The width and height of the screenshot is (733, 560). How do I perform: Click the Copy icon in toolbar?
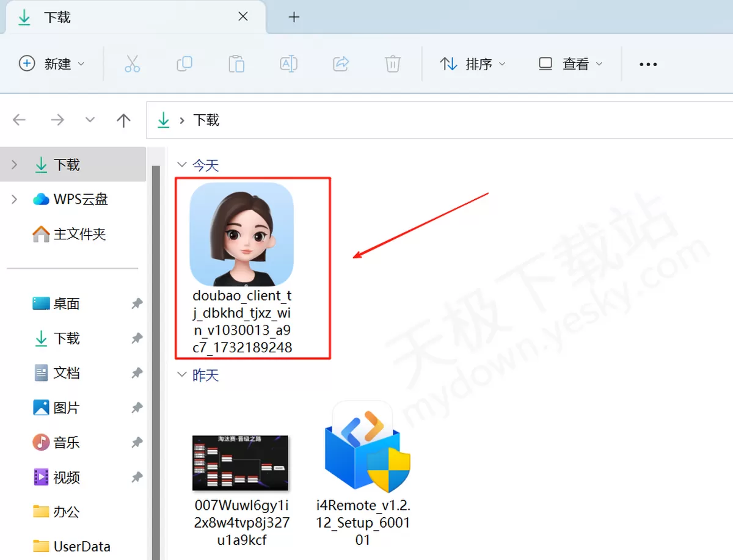[184, 64]
